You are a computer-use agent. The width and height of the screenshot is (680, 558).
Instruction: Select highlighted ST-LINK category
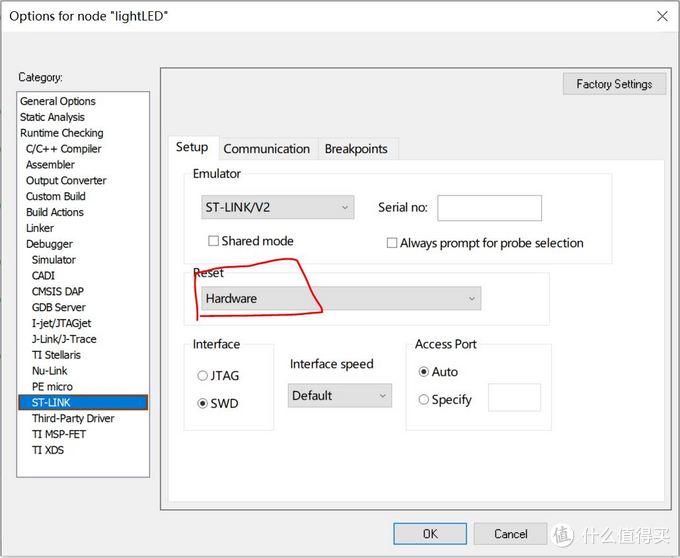83,402
